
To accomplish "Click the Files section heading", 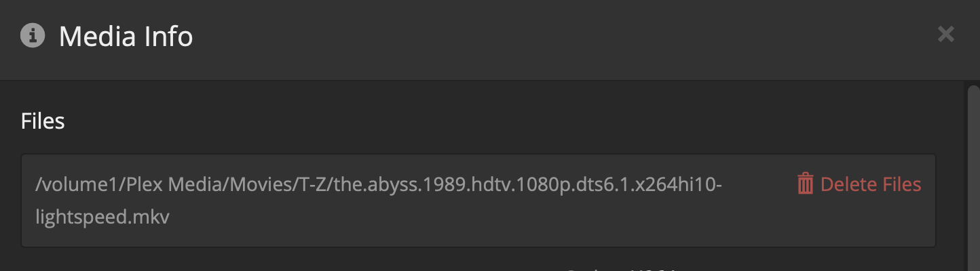I will (43, 121).
